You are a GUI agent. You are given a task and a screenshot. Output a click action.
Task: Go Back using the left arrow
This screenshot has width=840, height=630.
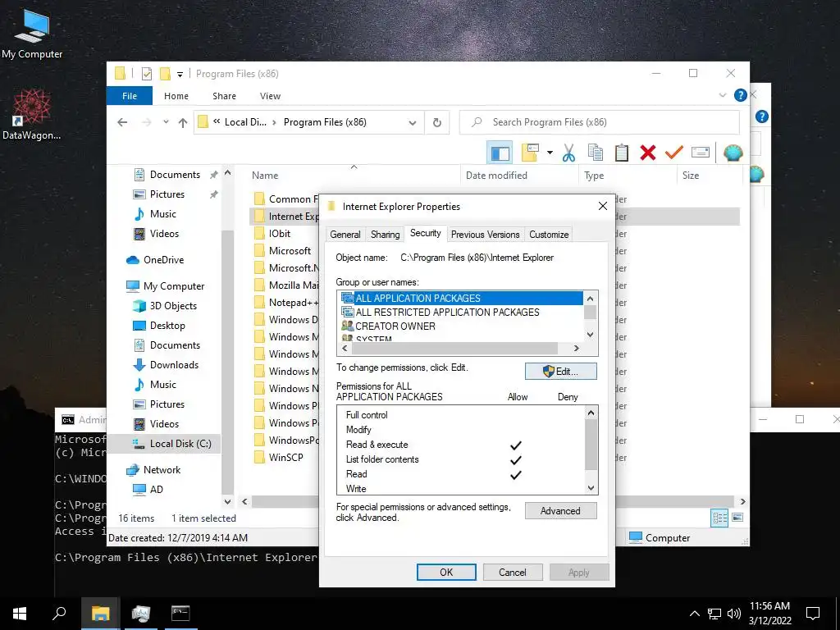point(122,123)
